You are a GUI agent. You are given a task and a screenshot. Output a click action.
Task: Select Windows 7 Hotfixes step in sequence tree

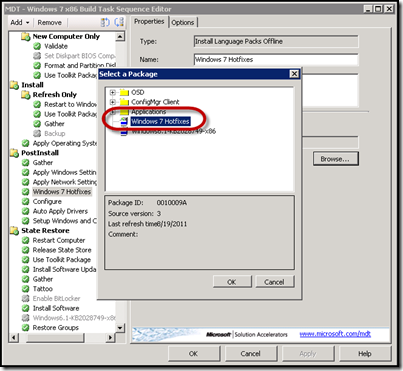pos(62,192)
